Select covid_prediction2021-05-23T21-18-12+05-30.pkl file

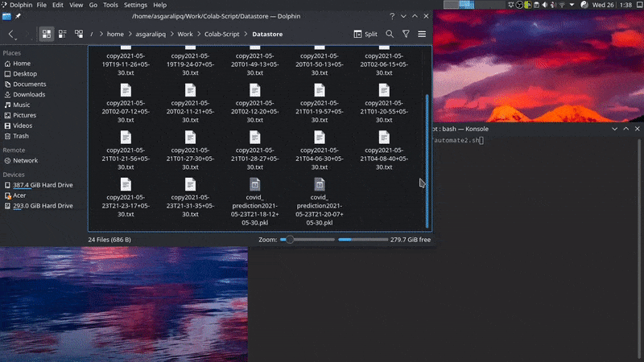pyautogui.click(x=254, y=202)
